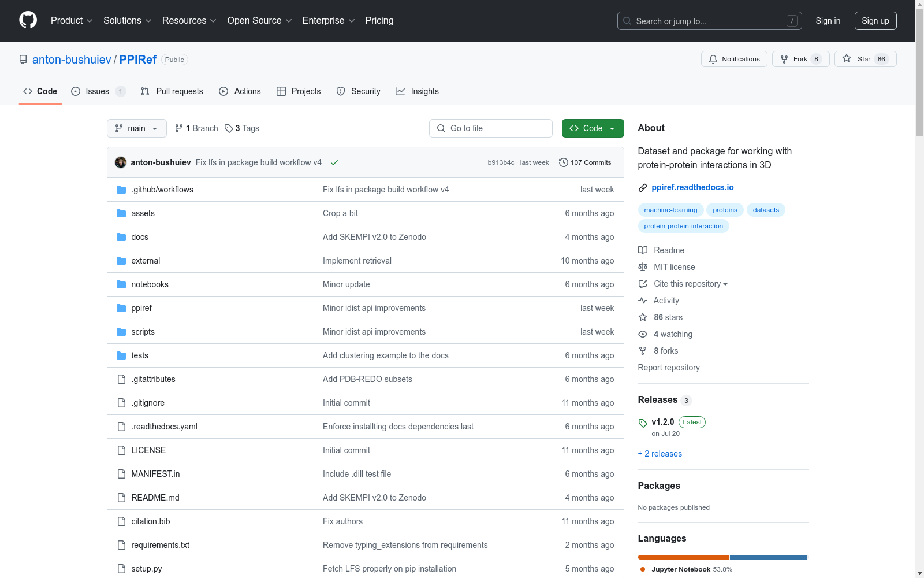924x578 pixels.
Task: Click the Search or jump to field
Action: tap(710, 21)
